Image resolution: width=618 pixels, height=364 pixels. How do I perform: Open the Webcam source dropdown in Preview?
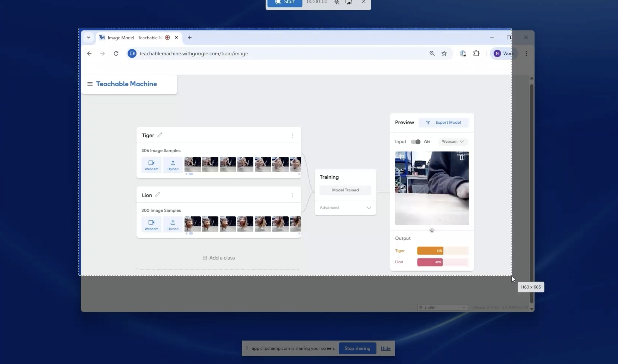[x=453, y=142]
